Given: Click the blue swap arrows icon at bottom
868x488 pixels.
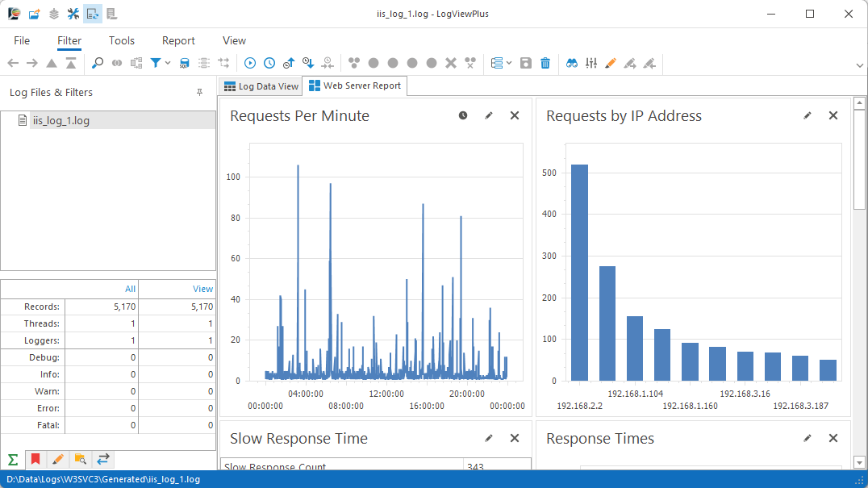Looking at the screenshot, I should (103, 459).
